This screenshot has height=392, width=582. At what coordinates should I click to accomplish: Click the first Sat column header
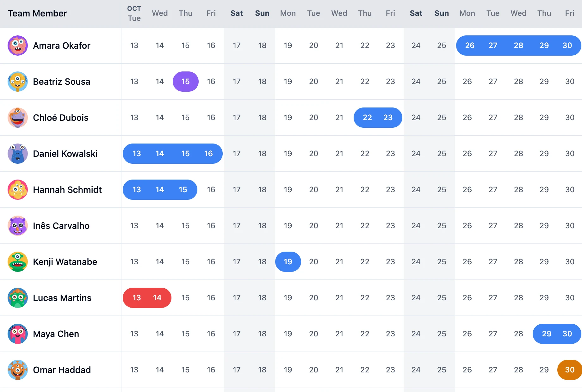click(237, 13)
